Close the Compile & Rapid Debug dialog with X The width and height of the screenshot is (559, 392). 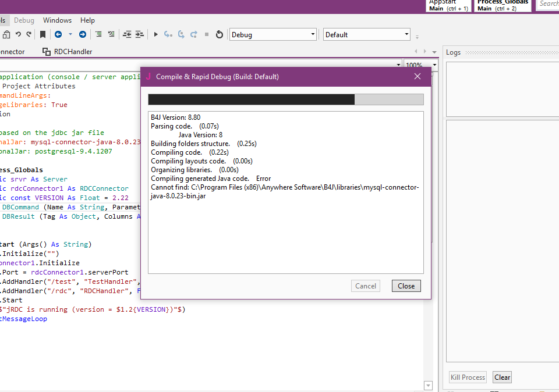[x=418, y=76]
